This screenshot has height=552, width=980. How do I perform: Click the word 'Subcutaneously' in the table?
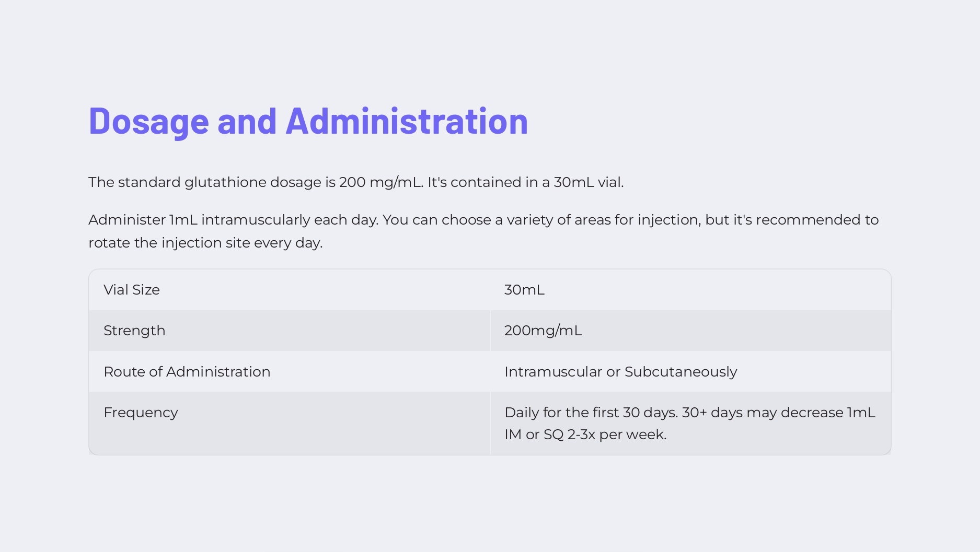(681, 372)
